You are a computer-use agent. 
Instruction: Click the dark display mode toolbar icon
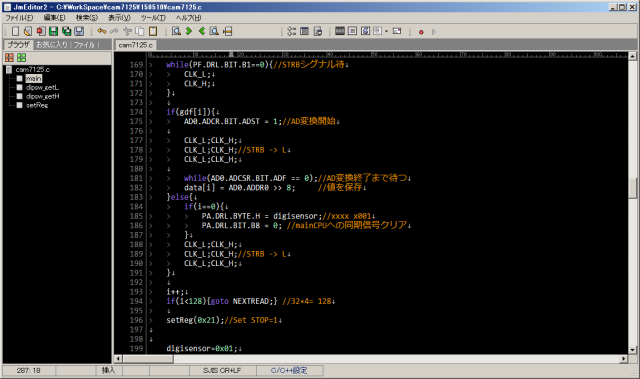[x=340, y=31]
